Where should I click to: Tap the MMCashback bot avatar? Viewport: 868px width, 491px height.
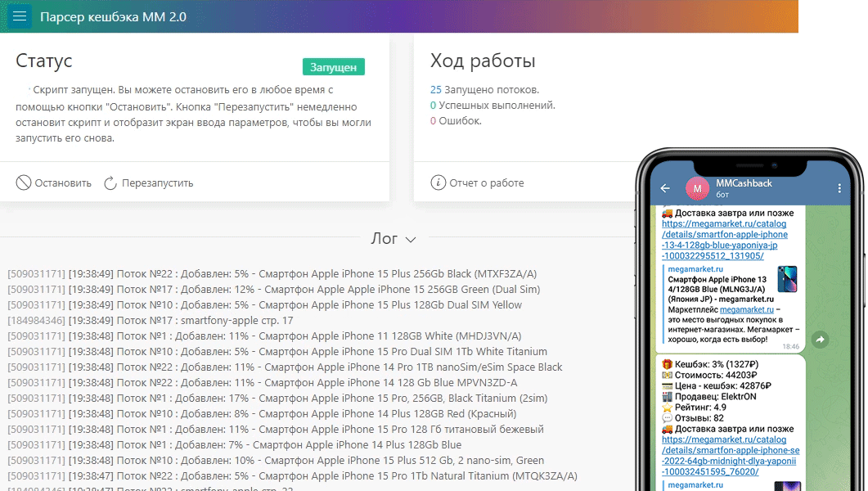point(698,189)
